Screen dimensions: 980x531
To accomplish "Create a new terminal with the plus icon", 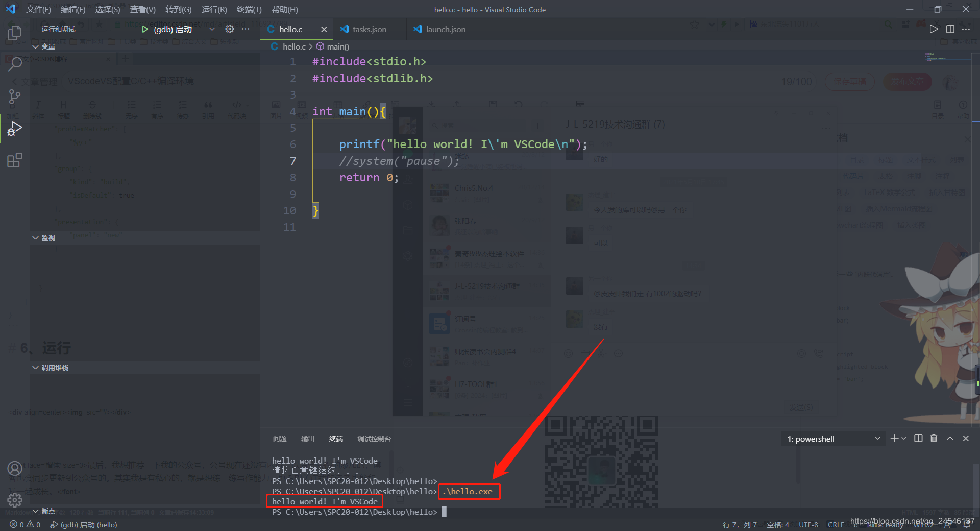I will [894, 438].
